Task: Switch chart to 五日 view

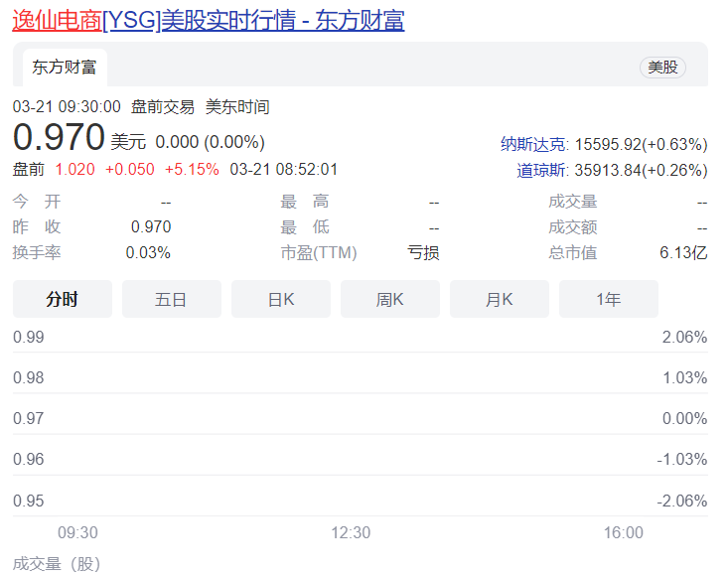Action: (171, 299)
